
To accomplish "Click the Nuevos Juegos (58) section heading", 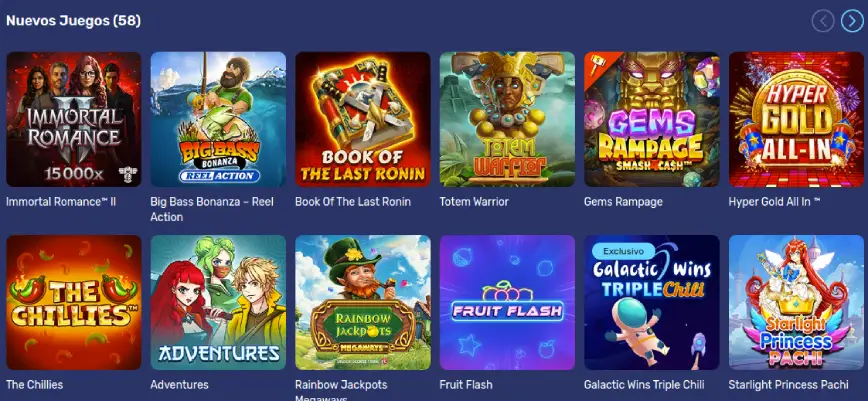I will point(73,21).
